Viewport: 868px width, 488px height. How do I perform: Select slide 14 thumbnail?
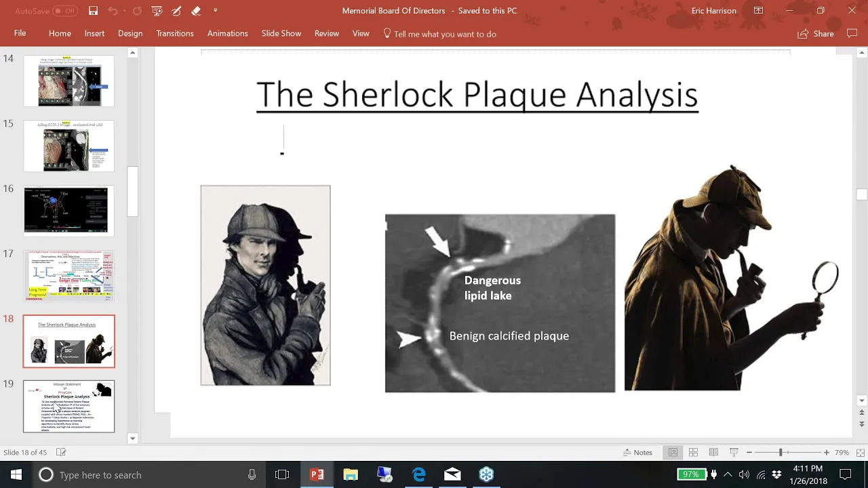(x=69, y=81)
